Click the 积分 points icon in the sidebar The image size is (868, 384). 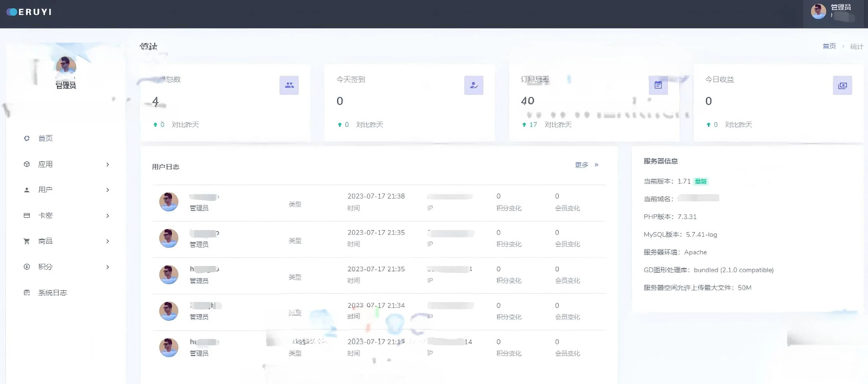click(27, 267)
